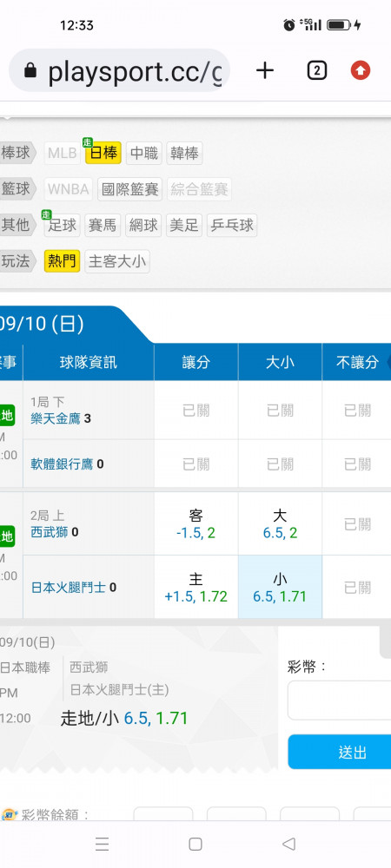Tap the 其他 category label
The height and width of the screenshot is (868, 391).
click(16, 226)
